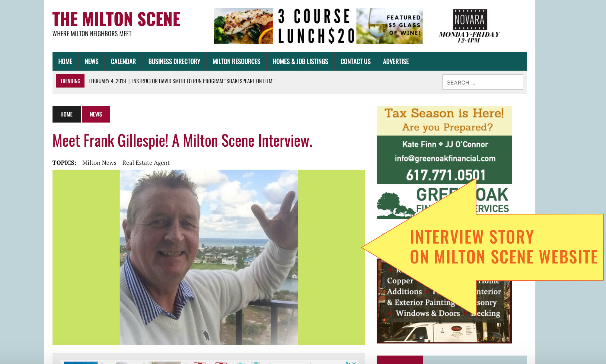Image resolution: width=606 pixels, height=364 pixels.
Task: Open Meet Frank Gillespie article title
Action: (182, 141)
